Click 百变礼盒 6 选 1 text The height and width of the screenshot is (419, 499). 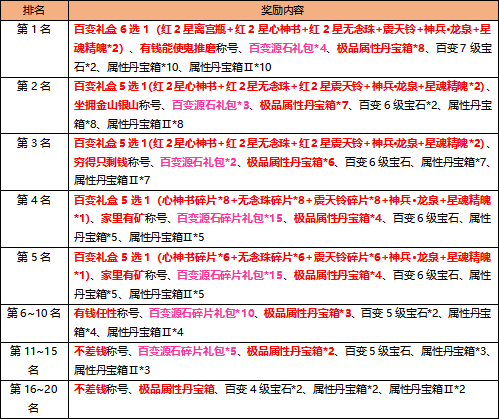click(x=111, y=29)
